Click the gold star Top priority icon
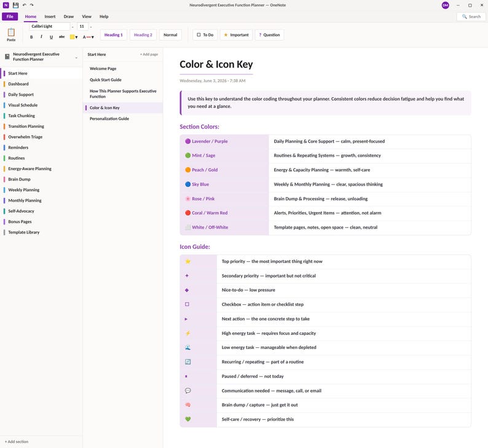 click(x=187, y=261)
